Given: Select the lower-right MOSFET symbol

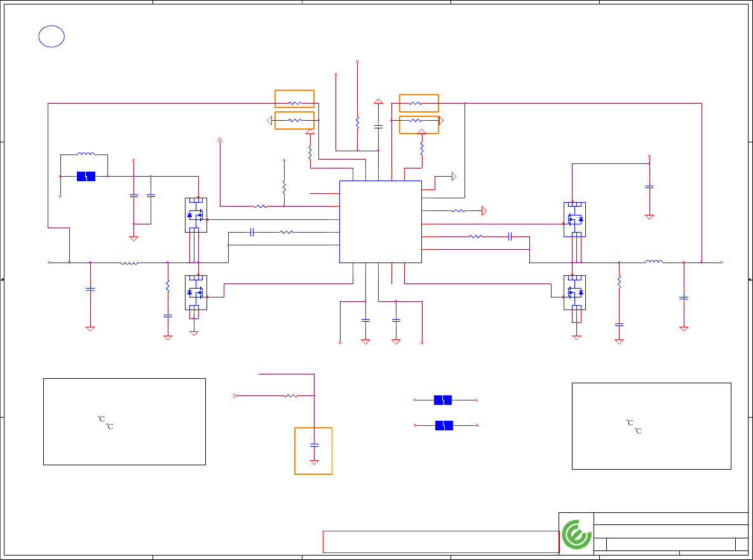Looking at the screenshot, I should point(574,292).
